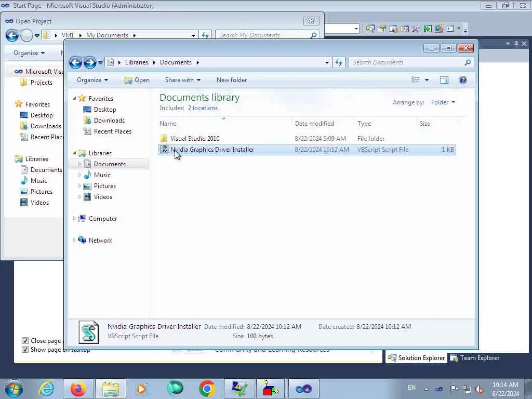
Task: Click the search magnifier in Search Documents
Action: [x=468, y=62]
